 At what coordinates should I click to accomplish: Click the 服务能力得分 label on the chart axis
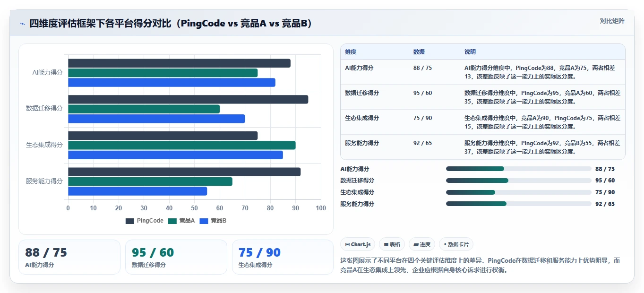click(x=44, y=181)
